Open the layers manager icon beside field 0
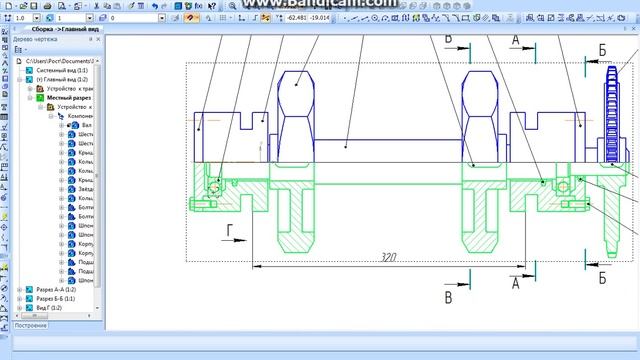This screenshot has height=360, width=640. [x=103, y=18]
